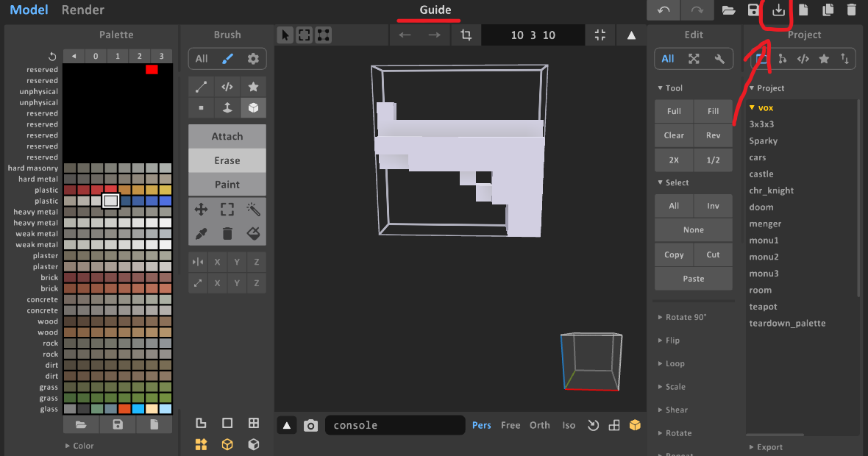
Task: Switch to the Model tab
Action: (29, 10)
